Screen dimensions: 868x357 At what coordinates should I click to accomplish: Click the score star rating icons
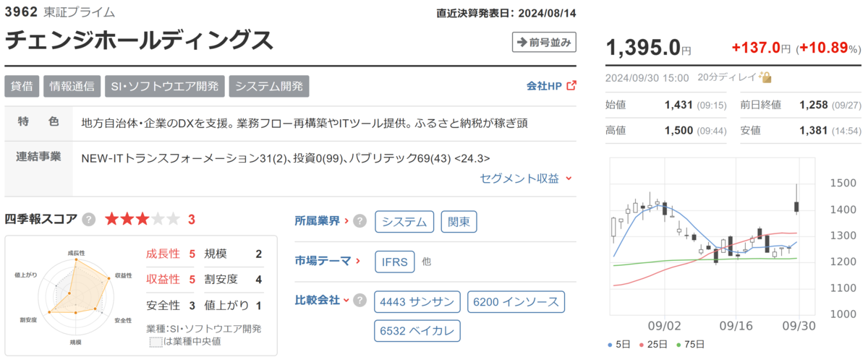point(142,219)
